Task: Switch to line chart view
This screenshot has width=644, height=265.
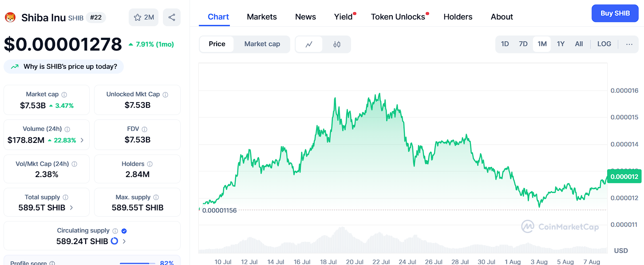Action: (x=309, y=44)
